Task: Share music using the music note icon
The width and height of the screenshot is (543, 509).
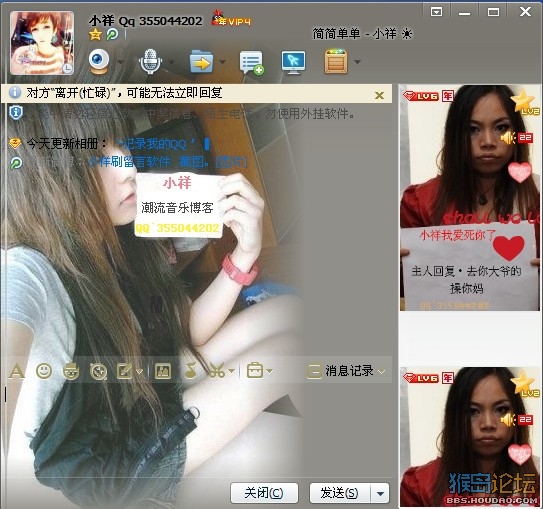Action: (x=191, y=370)
